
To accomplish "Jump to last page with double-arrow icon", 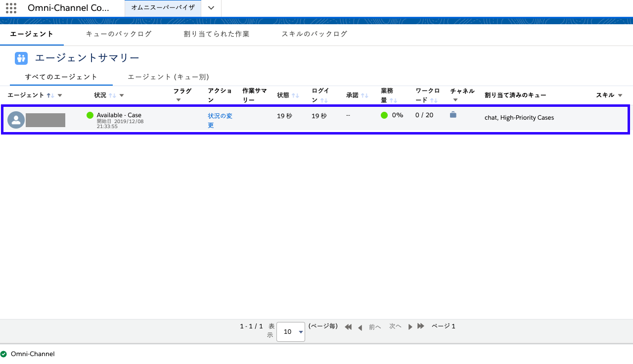I will pos(420,326).
